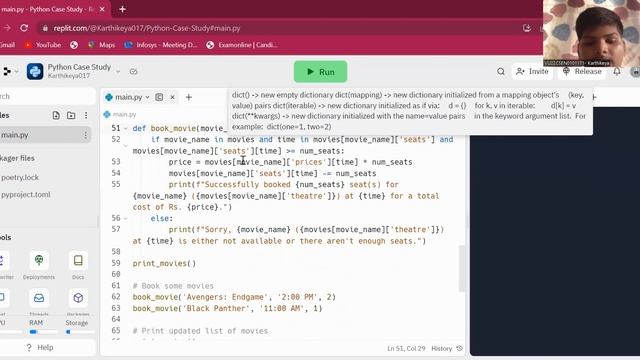The height and width of the screenshot is (360, 640).
Task: Click the print_movies() call on line 59
Action: 164,264
